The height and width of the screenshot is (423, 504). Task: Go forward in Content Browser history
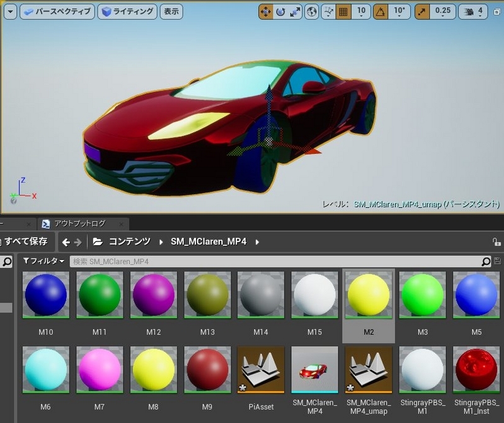pos(77,242)
